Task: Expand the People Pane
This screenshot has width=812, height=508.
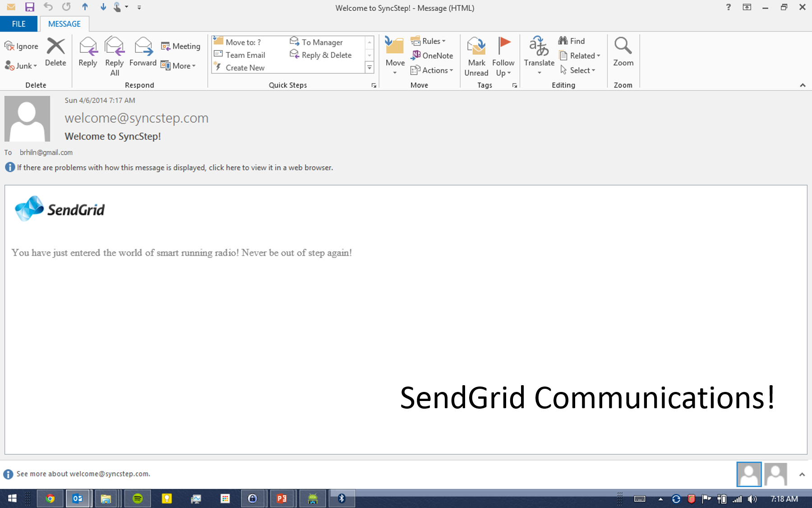Action: click(x=802, y=474)
